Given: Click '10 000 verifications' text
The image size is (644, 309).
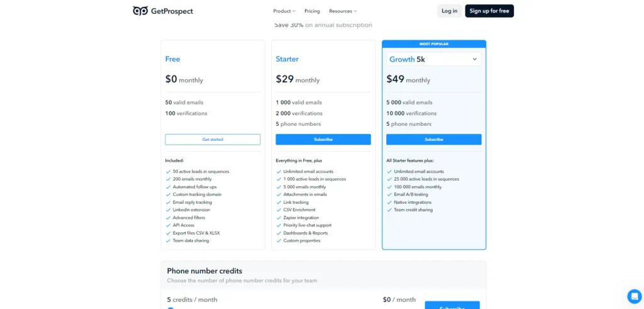Looking at the screenshot, I should coord(411,113).
